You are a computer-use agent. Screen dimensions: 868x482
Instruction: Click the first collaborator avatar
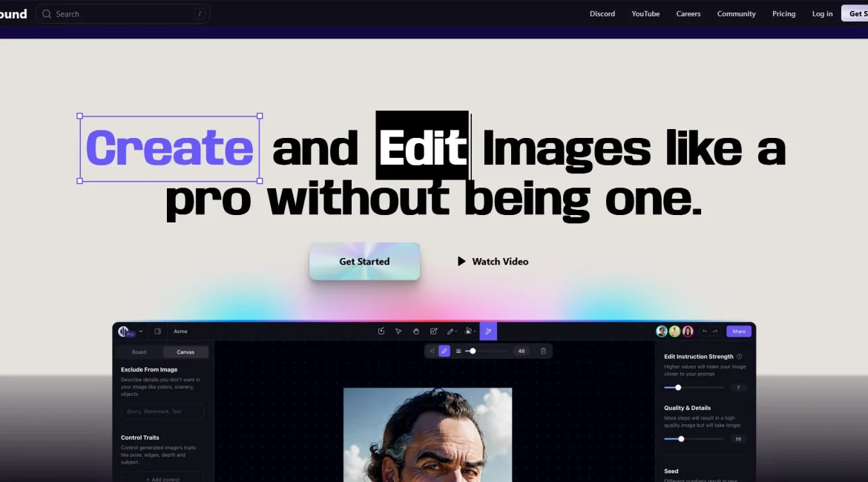coord(662,331)
